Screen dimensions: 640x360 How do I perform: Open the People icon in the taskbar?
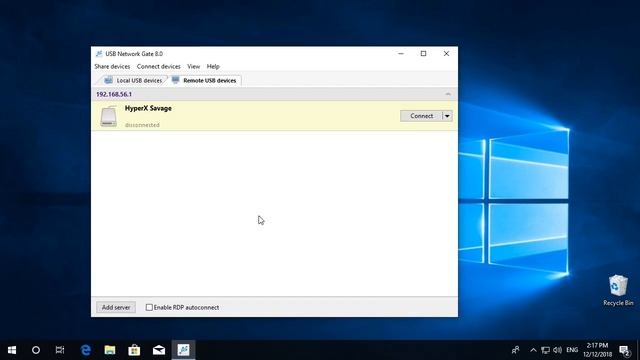(516, 350)
